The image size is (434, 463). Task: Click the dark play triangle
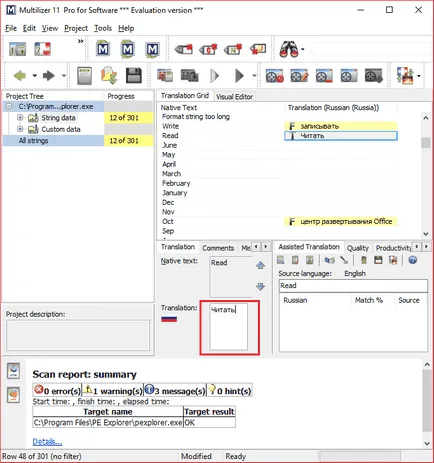point(239,76)
